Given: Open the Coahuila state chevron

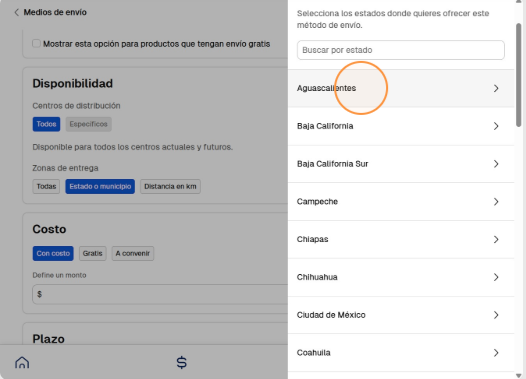Looking at the screenshot, I should 496,353.
